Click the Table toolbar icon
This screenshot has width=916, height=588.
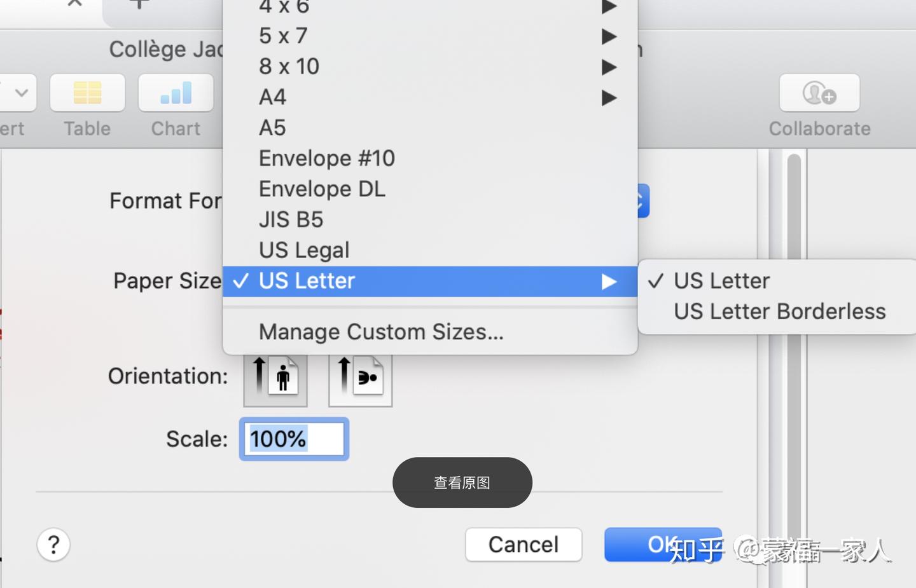(87, 93)
